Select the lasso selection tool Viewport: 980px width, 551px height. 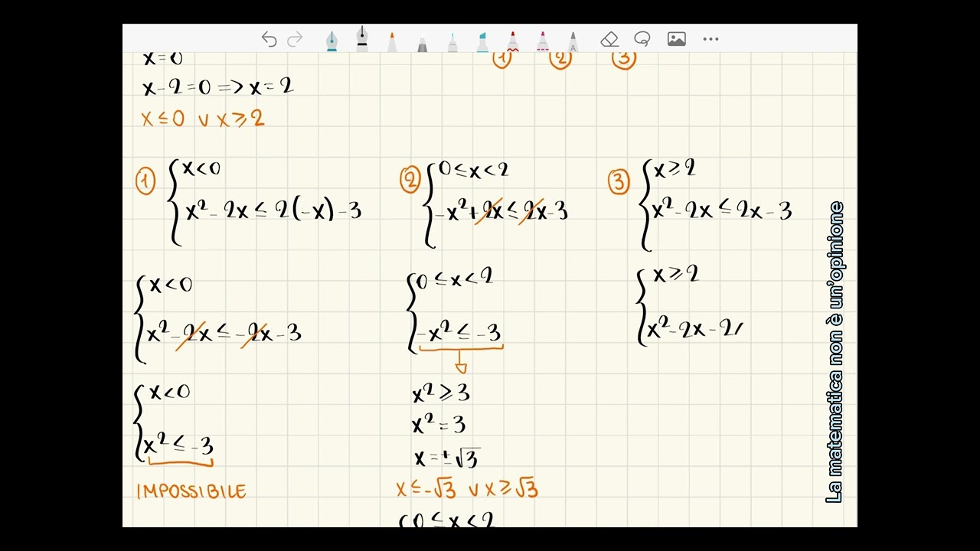642,40
